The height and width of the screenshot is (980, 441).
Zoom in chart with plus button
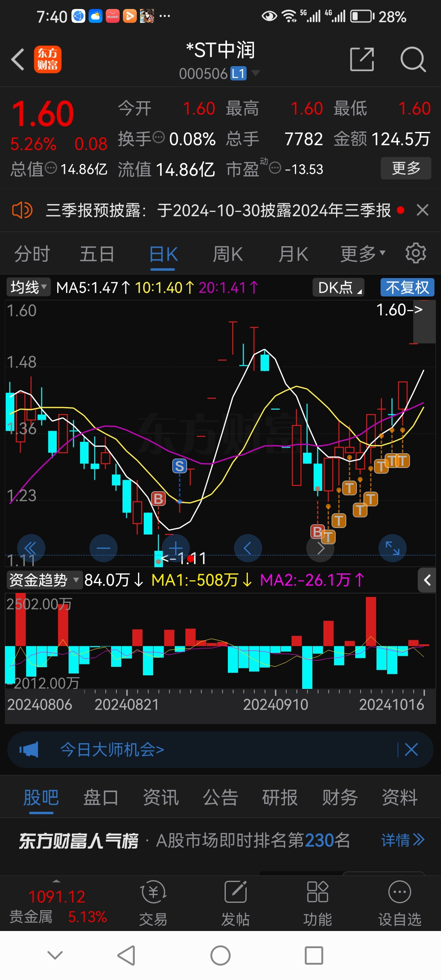pos(176,548)
